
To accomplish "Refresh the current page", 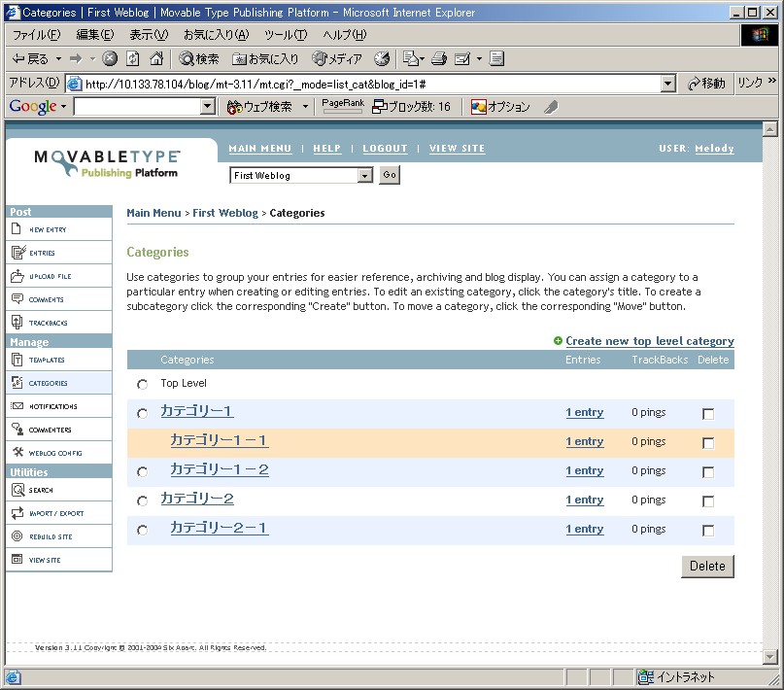I will point(133,59).
